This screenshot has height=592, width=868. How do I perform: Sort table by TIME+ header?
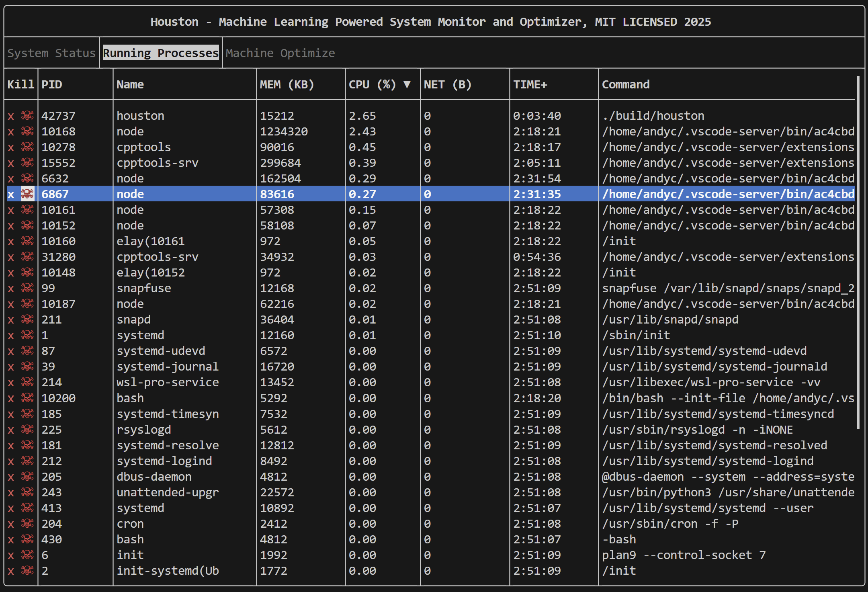click(x=530, y=84)
